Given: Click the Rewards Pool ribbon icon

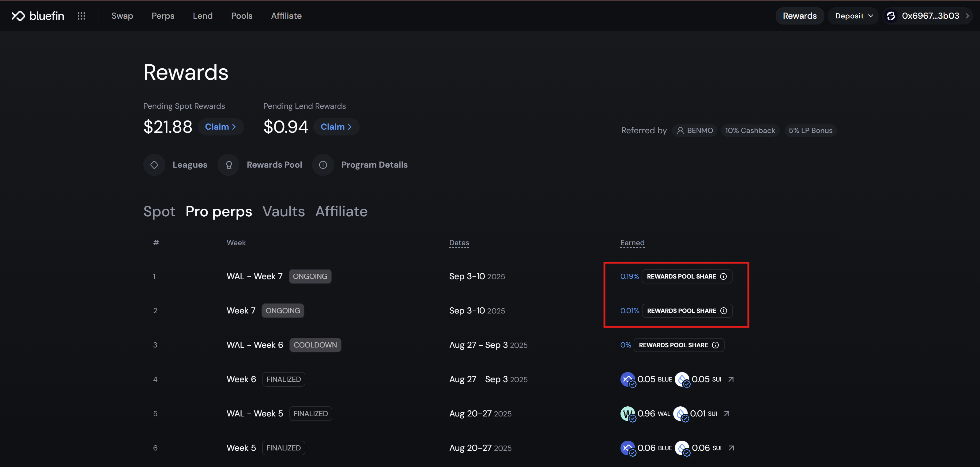Looking at the screenshot, I should tap(229, 165).
